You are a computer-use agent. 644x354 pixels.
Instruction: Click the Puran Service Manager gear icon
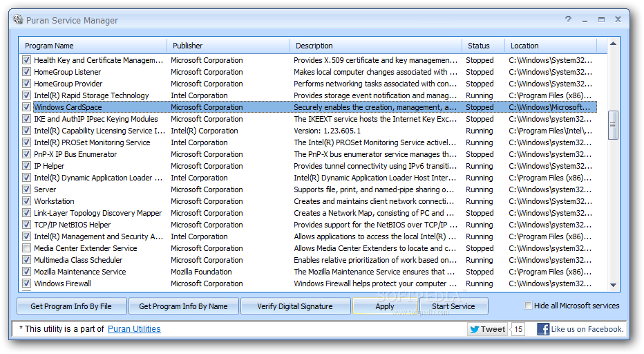pos(18,19)
